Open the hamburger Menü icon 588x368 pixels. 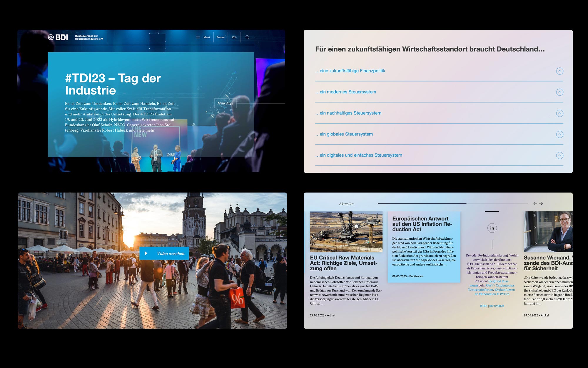[x=198, y=37]
